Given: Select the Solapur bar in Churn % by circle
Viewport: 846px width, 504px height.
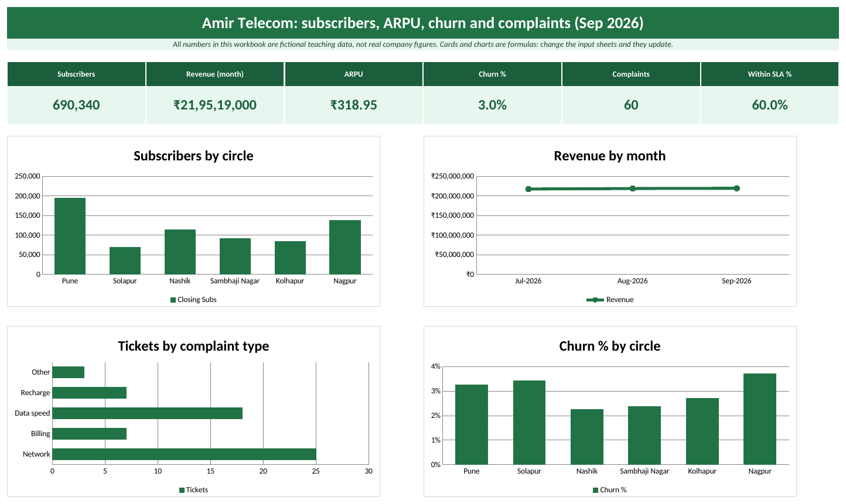Looking at the screenshot, I should (x=529, y=423).
